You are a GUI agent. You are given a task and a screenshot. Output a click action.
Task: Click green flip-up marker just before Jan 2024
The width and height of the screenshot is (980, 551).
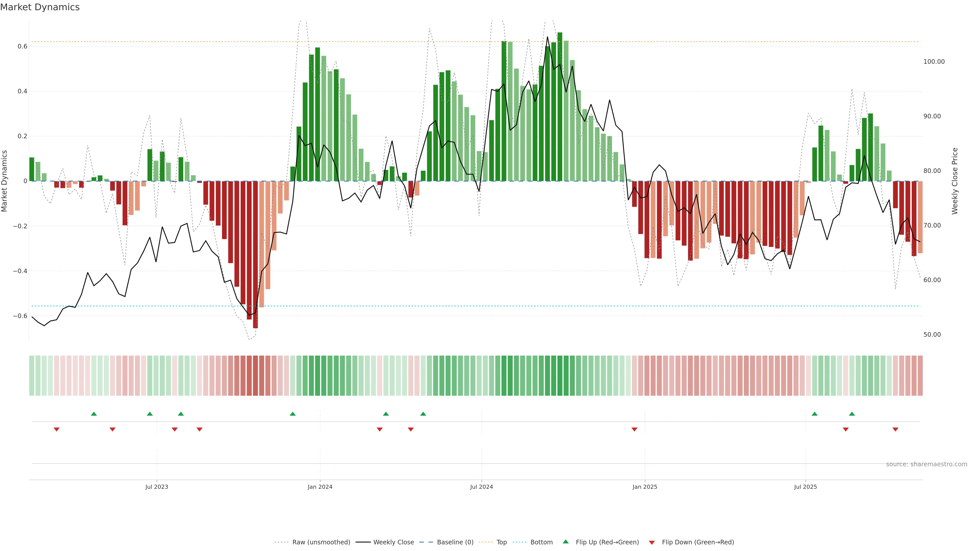[x=292, y=414]
